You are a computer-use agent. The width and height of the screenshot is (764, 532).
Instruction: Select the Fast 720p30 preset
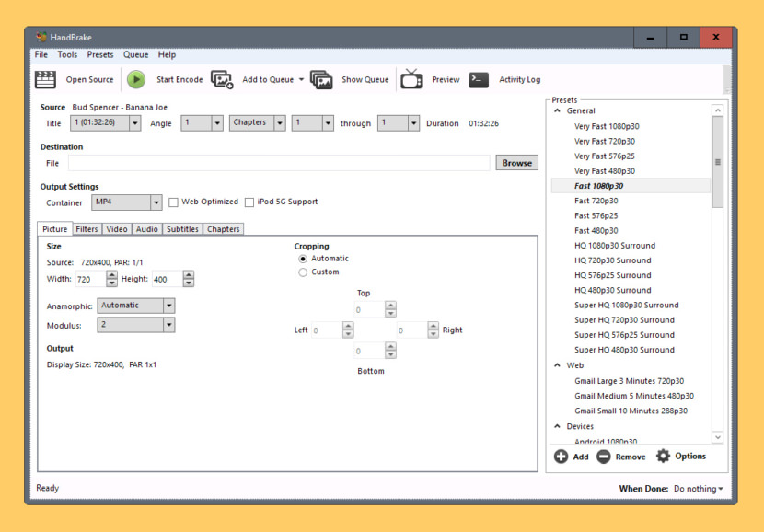tap(596, 201)
